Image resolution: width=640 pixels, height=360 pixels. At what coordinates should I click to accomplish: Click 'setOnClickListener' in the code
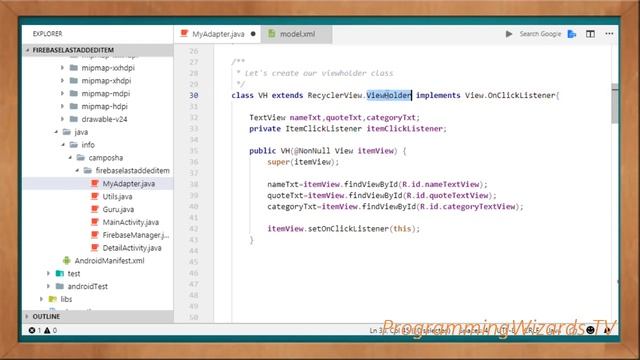click(348, 229)
